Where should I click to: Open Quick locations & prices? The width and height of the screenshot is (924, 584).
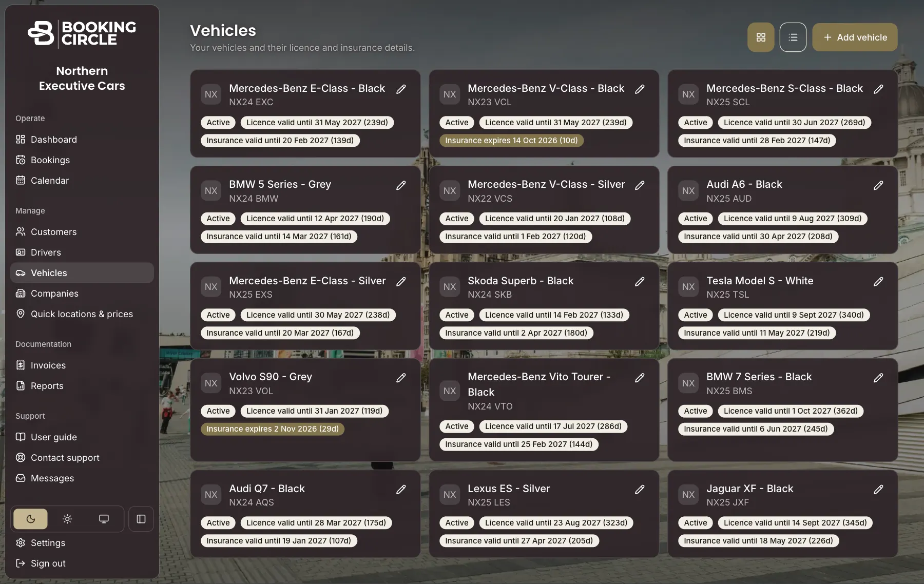[82, 314]
